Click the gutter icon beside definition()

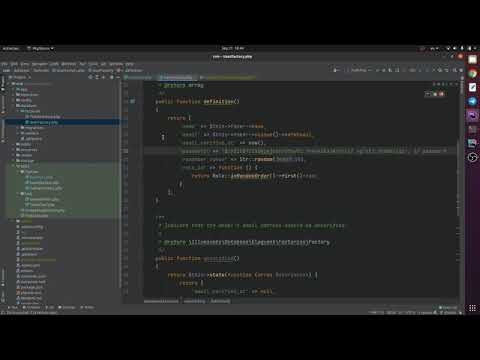coord(133,101)
